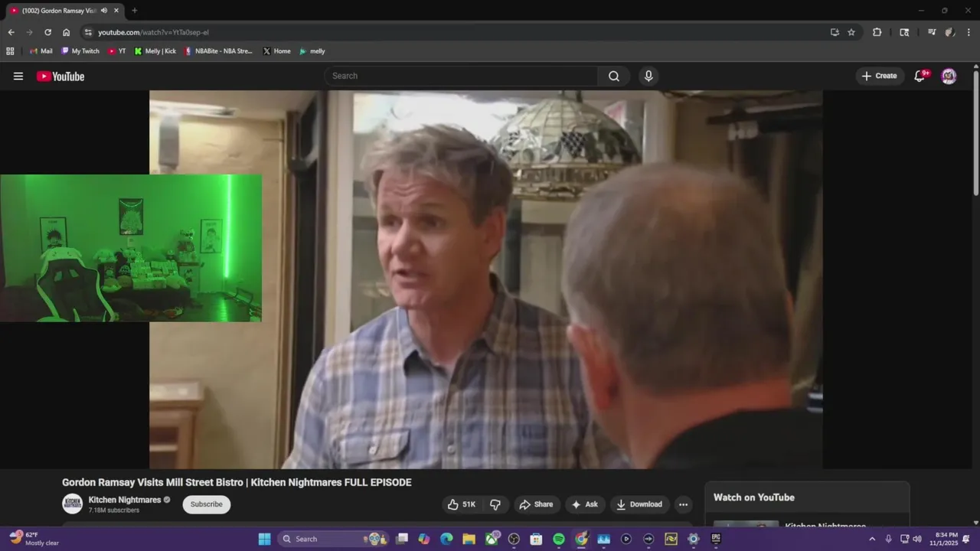Open Kitchen Nightmares channel name link
The width and height of the screenshot is (980, 551).
pyautogui.click(x=125, y=500)
